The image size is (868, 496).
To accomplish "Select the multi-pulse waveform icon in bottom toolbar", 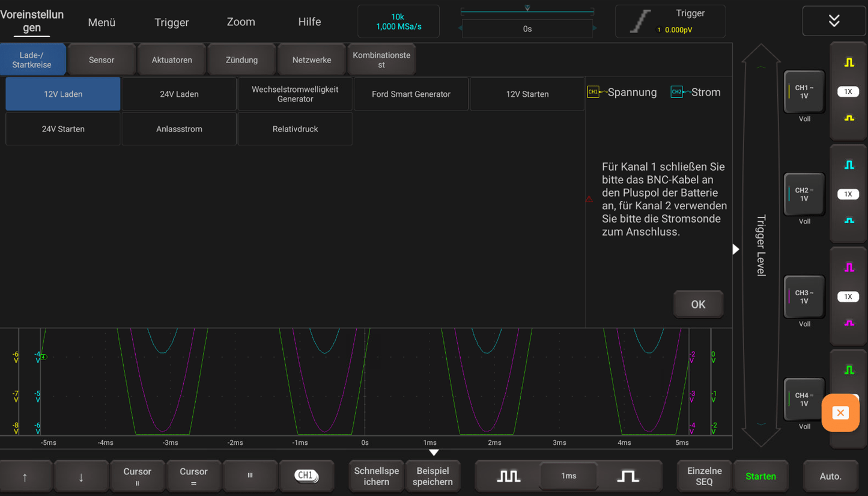I will tap(508, 476).
